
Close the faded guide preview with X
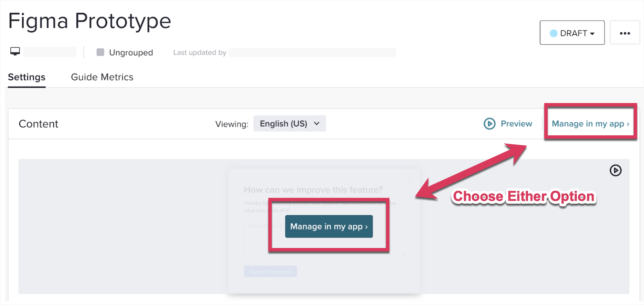tap(410, 178)
